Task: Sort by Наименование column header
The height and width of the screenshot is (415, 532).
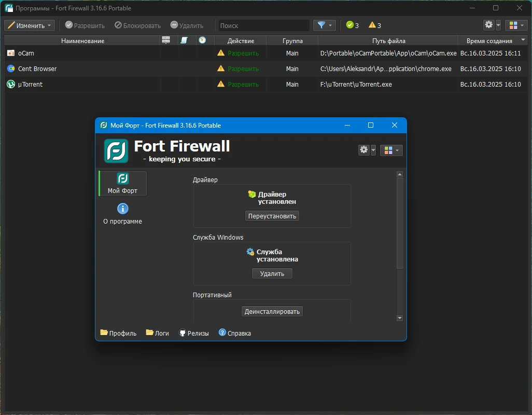Action: coord(82,40)
